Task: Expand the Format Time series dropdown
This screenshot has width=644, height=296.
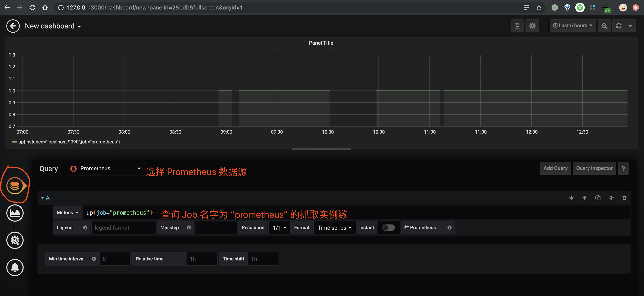Action: coord(334,227)
